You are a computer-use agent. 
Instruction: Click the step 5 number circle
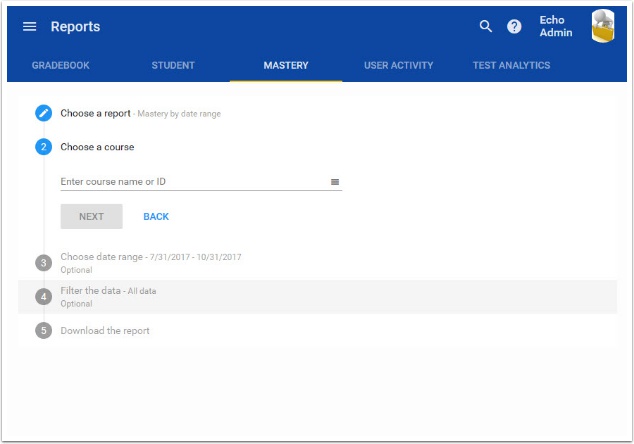(43, 330)
